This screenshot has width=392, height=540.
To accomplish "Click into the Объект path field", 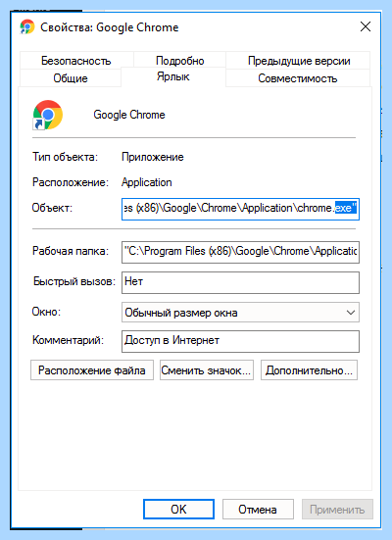I will (240, 209).
